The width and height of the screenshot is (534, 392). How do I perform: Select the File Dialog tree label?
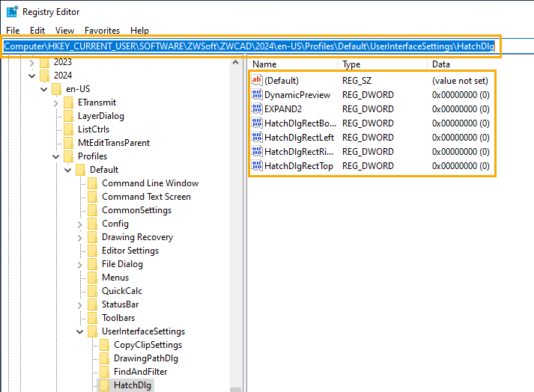coord(122,264)
